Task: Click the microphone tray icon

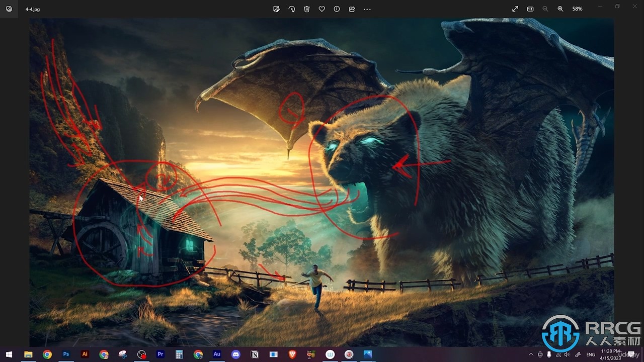Action: point(549,354)
